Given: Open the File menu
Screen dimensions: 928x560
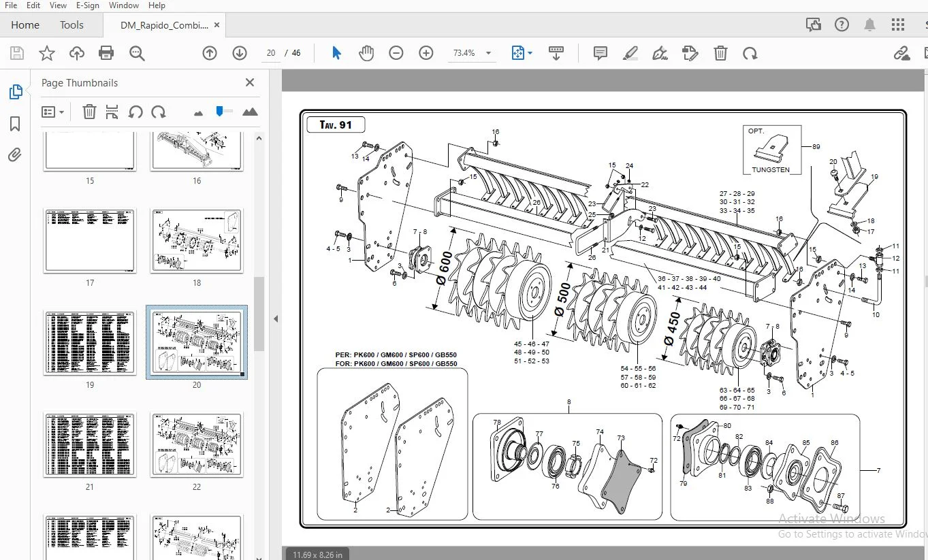Looking at the screenshot, I should point(11,5).
